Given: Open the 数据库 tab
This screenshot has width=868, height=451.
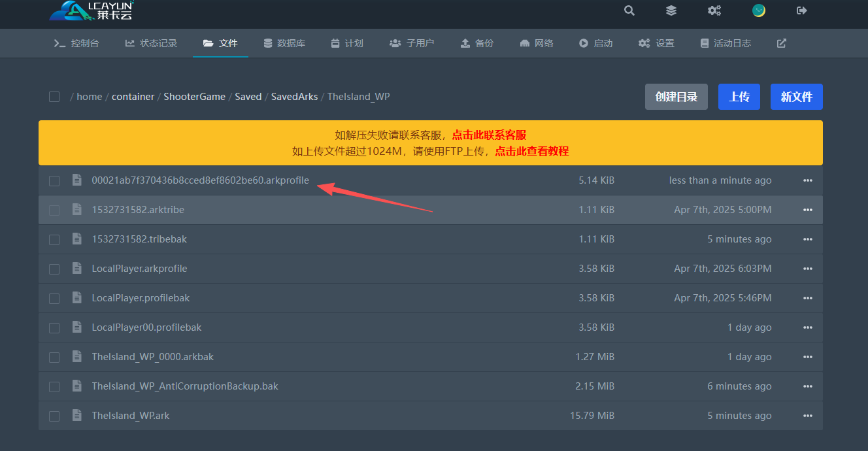Looking at the screenshot, I should click(284, 43).
